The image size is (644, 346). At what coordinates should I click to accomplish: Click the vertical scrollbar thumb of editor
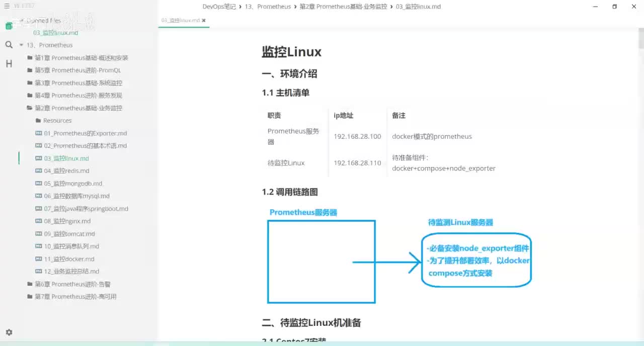point(641,39)
